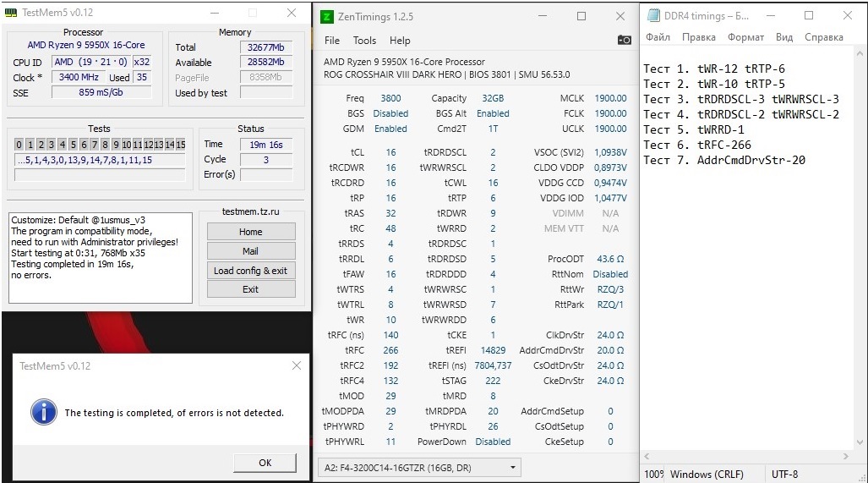Close the TestMem5 completion dialog with X
868x483 pixels.
click(297, 365)
